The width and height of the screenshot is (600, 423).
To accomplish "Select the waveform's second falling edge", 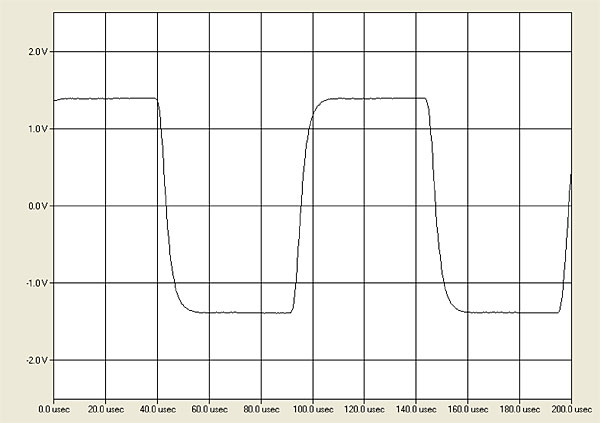I will tap(436, 205).
